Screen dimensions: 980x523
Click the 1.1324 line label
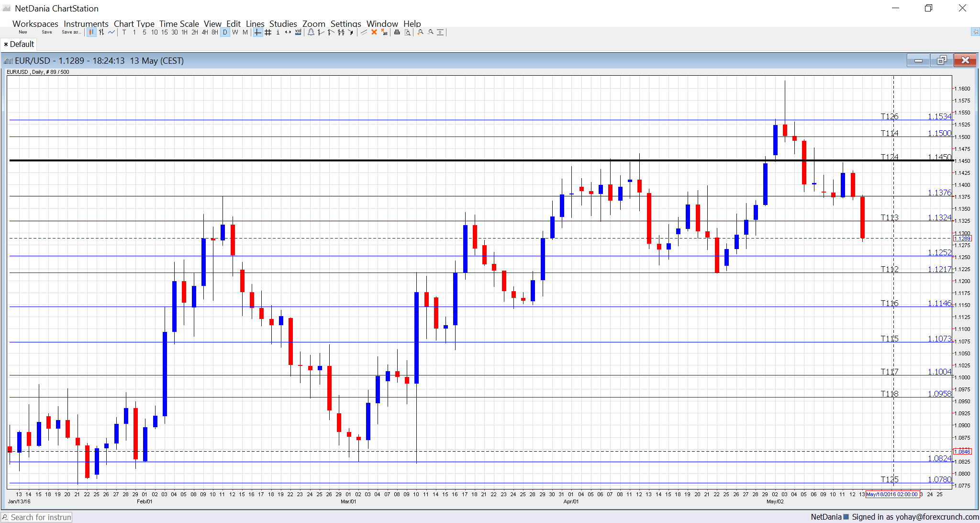(x=940, y=217)
